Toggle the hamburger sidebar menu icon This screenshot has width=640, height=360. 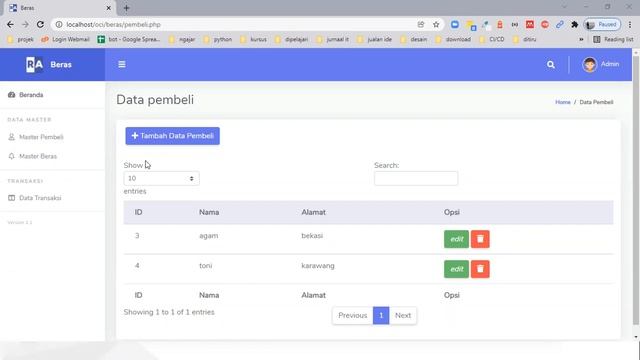pyautogui.click(x=122, y=64)
